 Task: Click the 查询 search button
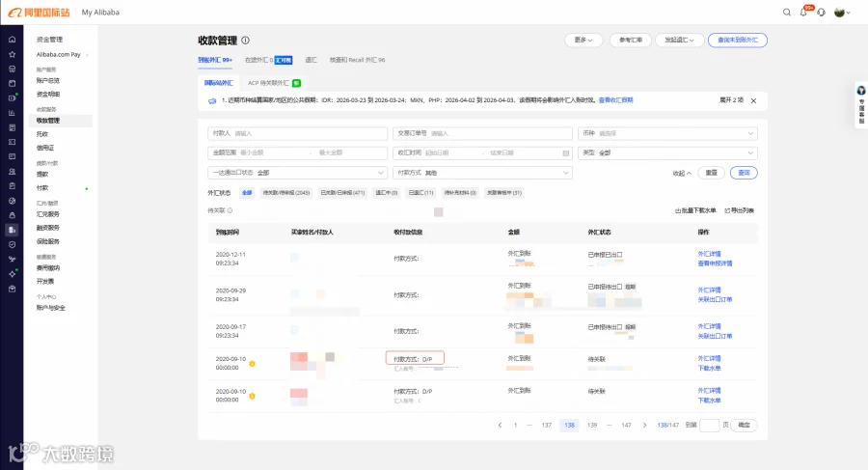pos(744,173)
